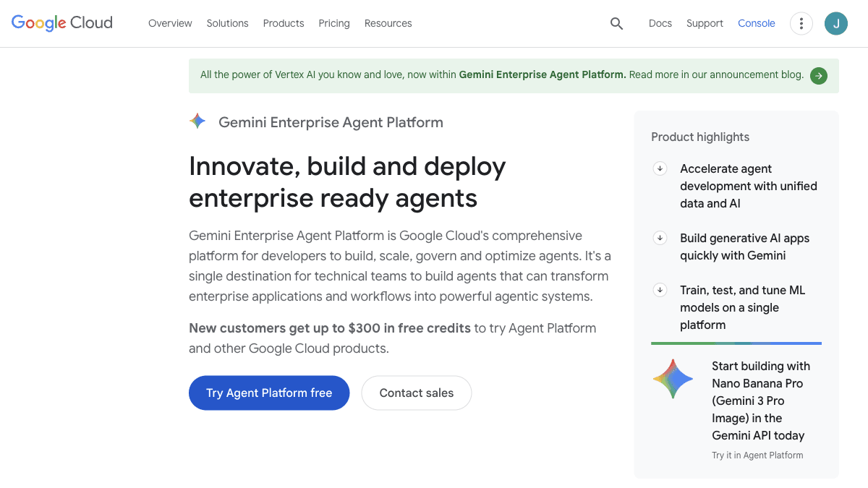Open the Support link

[705, 23]
